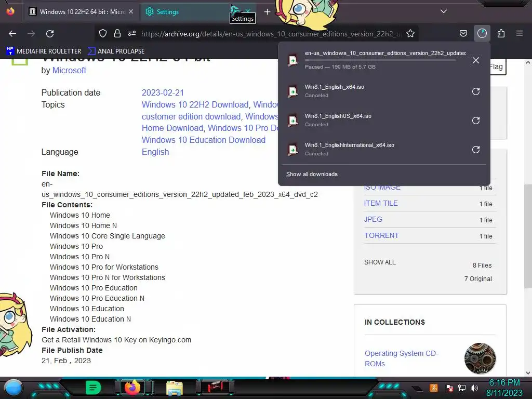
Task: Open the site permissions icon
Action: coord(132,33)
